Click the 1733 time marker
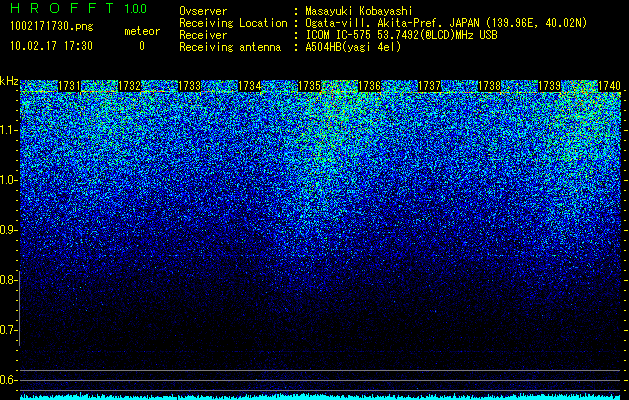 (x=189, y=86)
